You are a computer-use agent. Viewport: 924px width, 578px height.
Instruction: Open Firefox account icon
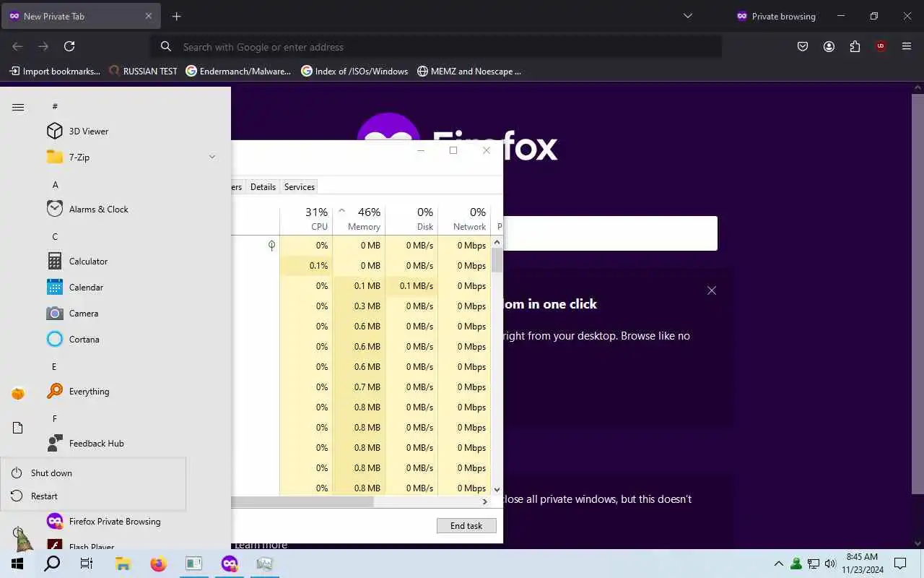point(829,46)
